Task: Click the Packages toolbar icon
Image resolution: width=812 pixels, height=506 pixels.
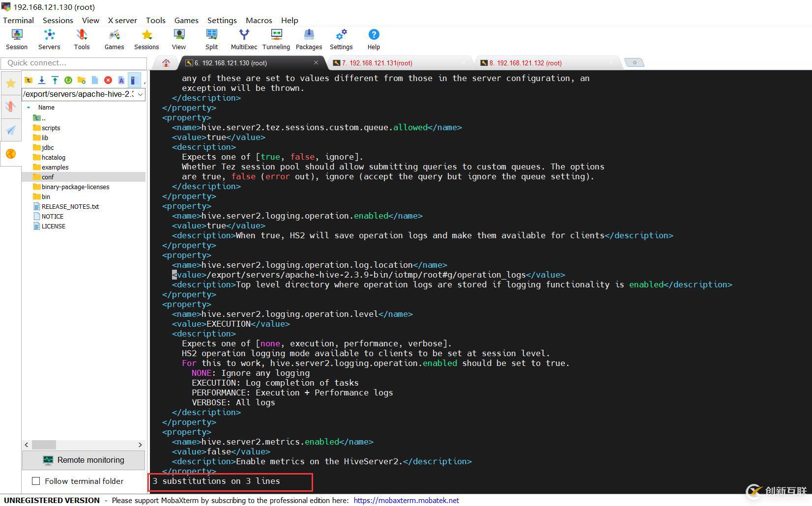Action: coord(309,39)
